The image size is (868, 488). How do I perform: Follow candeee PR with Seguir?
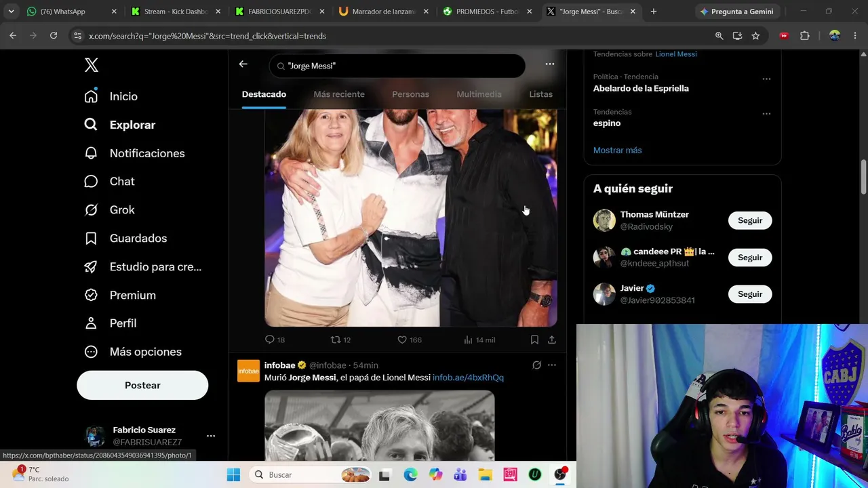[750, 258]
